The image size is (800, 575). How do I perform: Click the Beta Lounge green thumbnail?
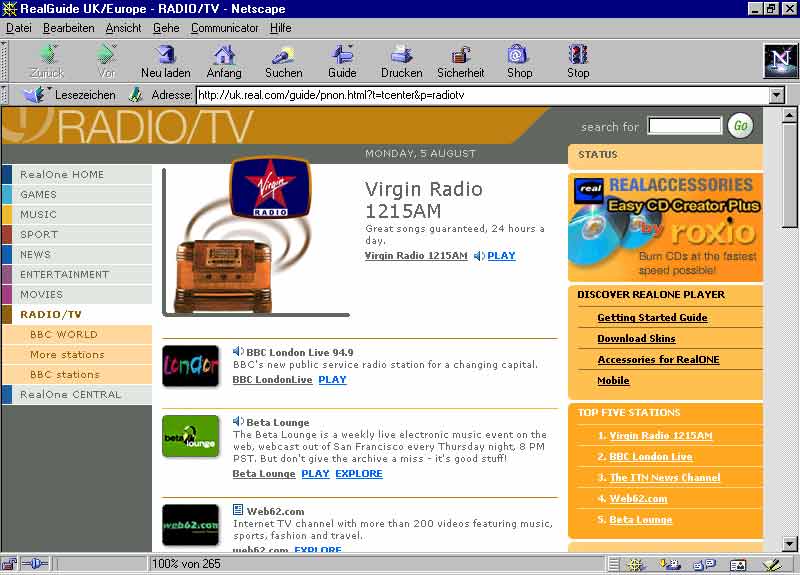pyautogui.click(x=190, y=436)
